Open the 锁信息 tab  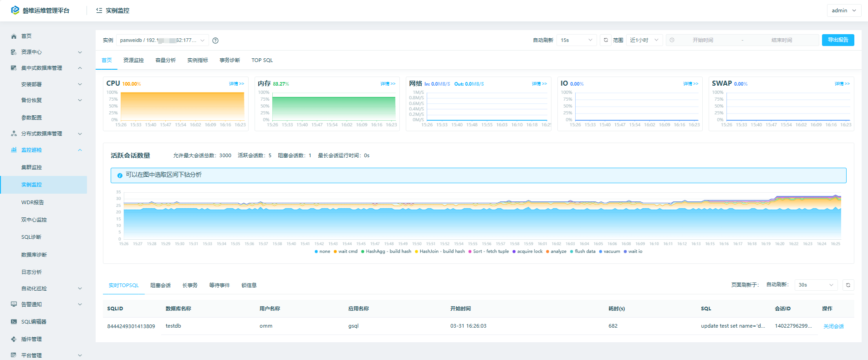[x=249, y=285]
